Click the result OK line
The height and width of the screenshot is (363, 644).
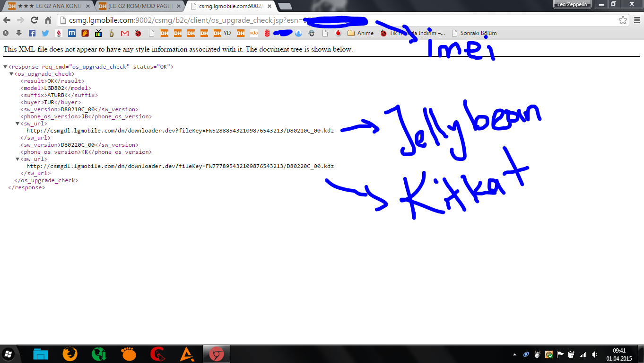coord(52,81)
